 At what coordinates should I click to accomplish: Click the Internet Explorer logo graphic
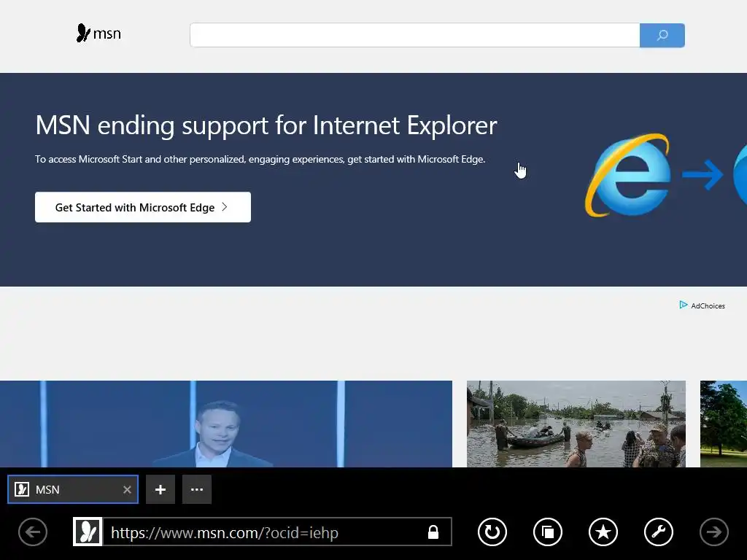click(628, 175)
